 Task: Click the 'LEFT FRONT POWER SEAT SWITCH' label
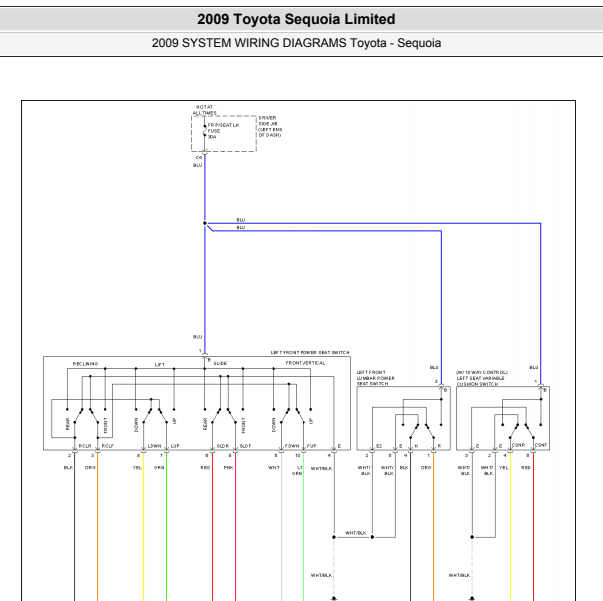pos(310,353)
